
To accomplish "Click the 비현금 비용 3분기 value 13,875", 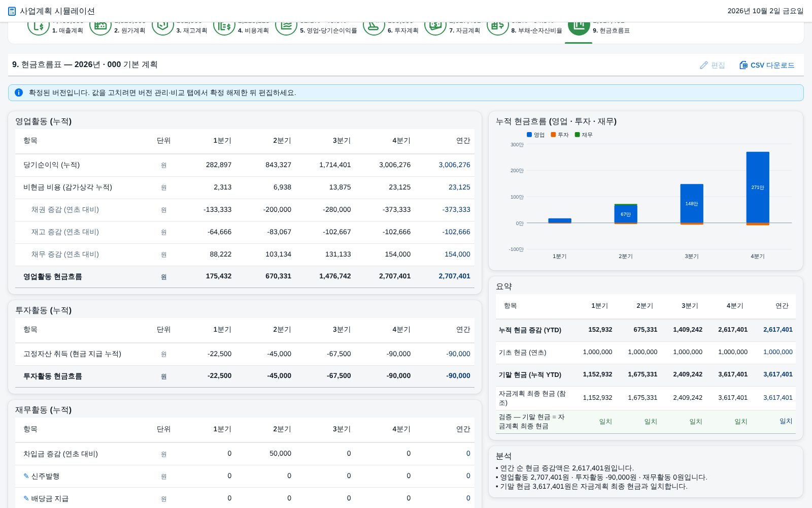I will [340, 187].
